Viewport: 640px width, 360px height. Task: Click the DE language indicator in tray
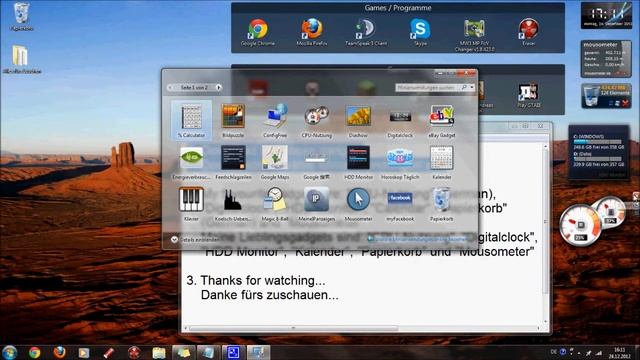pyautogui.click(x=553, y=352)
